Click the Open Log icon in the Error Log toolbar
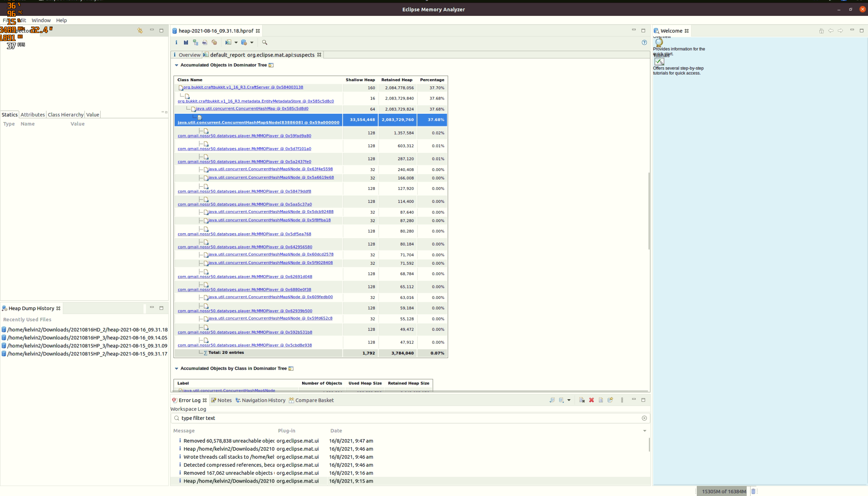The image size is (868, 496). (x=601, y=400)
